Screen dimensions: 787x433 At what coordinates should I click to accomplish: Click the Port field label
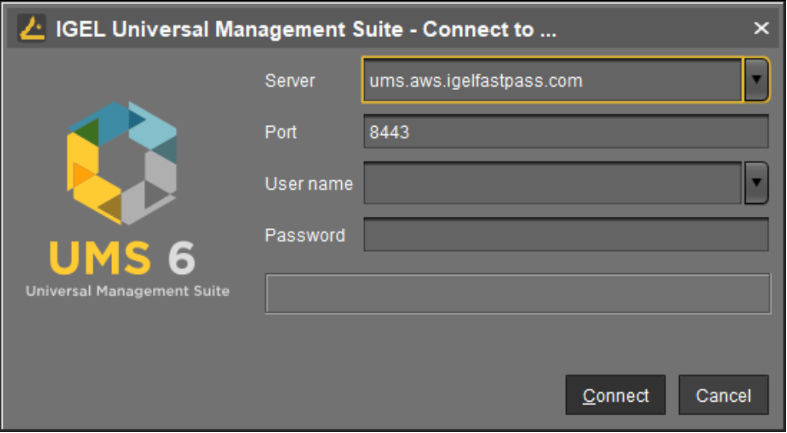281,132
